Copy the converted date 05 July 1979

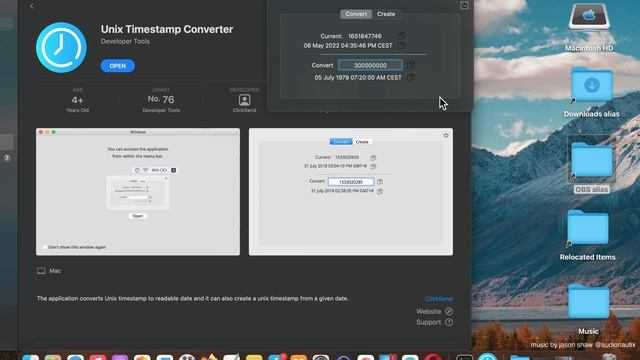coord(411,77)
